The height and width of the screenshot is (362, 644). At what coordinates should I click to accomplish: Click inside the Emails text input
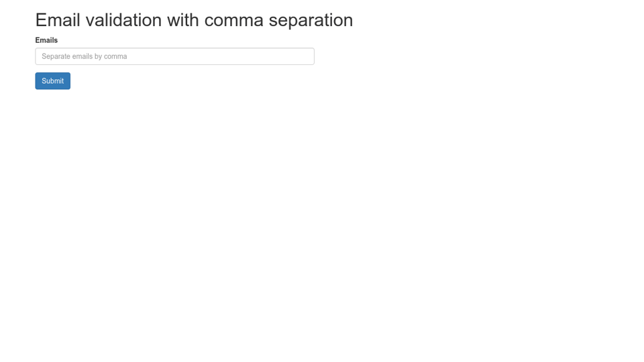click(x=174, y=56)
